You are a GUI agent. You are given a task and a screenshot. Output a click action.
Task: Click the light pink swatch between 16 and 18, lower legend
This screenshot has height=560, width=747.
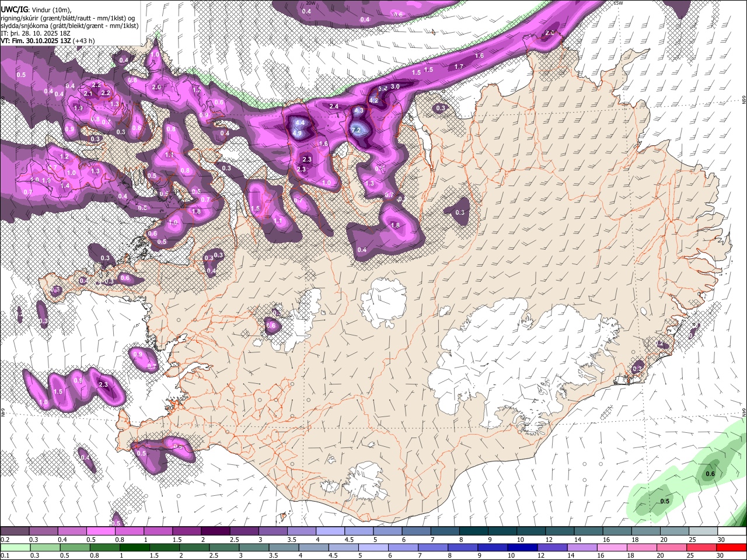pos(612,547)
